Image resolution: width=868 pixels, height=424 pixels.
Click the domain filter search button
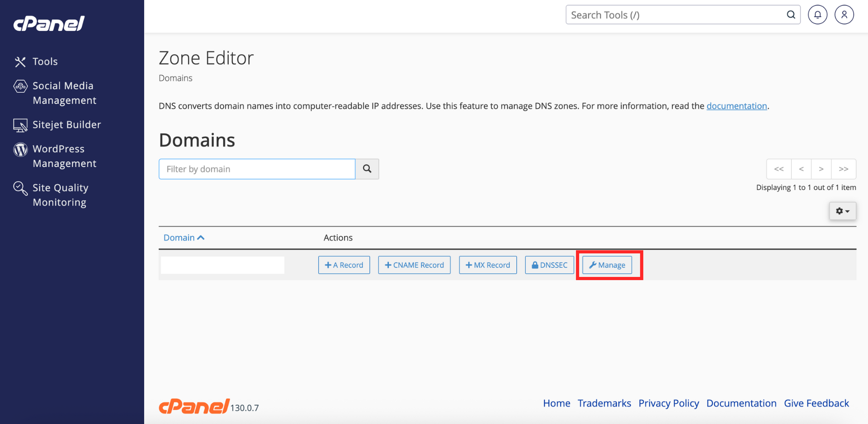[367, 169]
